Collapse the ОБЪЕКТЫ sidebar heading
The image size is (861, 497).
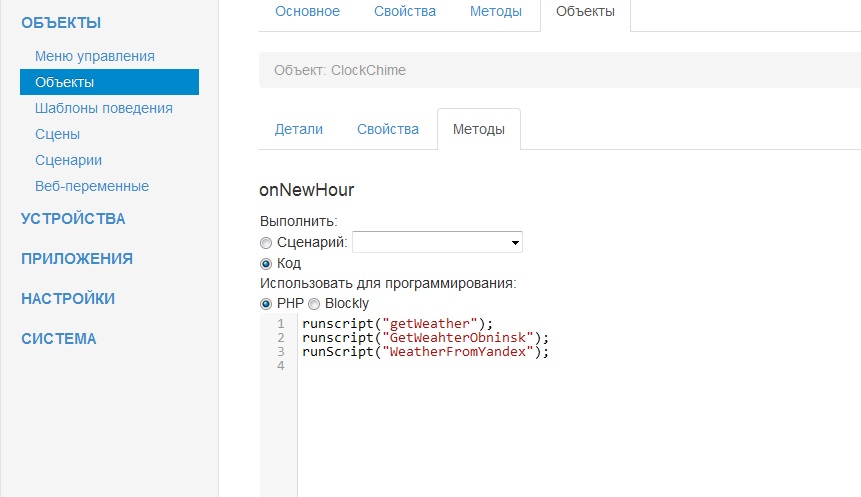[x=61, y=22]
